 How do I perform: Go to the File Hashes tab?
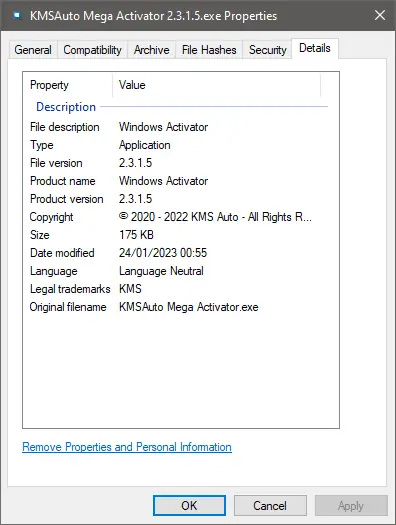pyautogui.click(x=209, y=50)
